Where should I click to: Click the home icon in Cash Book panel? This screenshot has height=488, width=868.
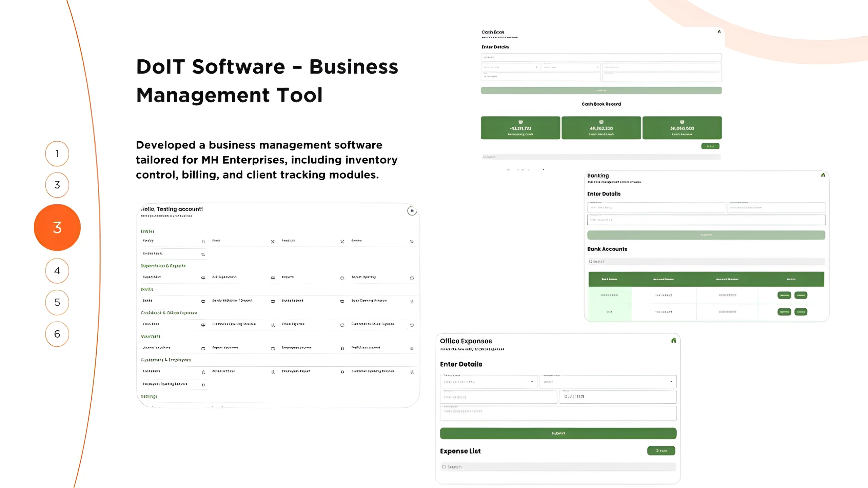click(719, 32)
